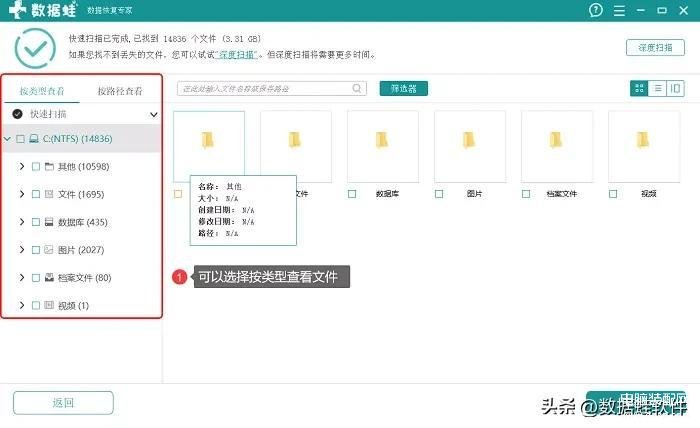700x428 pixels.
Task: Check the 其他 (10598) checkbox
Action: tap(36, 166)
